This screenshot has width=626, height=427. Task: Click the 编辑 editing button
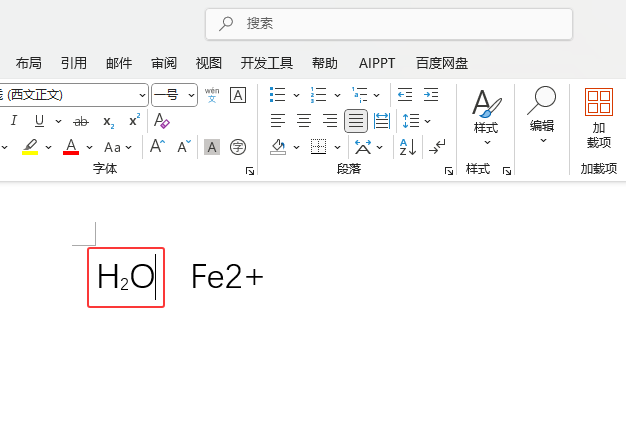click(x=542, y=115)
